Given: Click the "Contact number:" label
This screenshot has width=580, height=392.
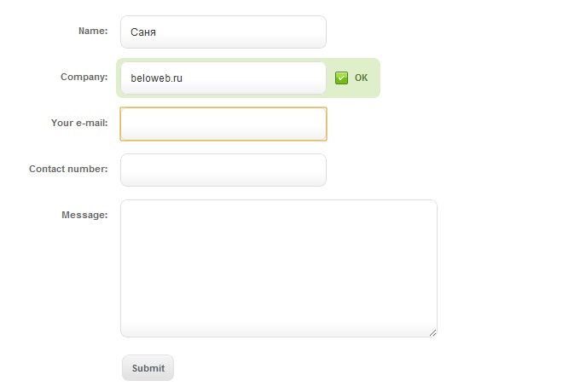Looking at the screenshot, I should click(x=68, y=169).
